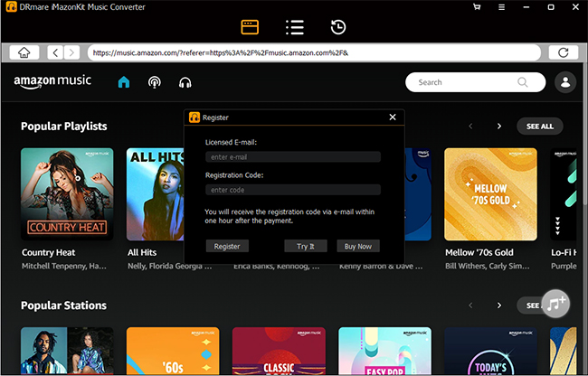Click the address URL bar
The height and width of the screenshot is (376, 588).
coord(314,52)
